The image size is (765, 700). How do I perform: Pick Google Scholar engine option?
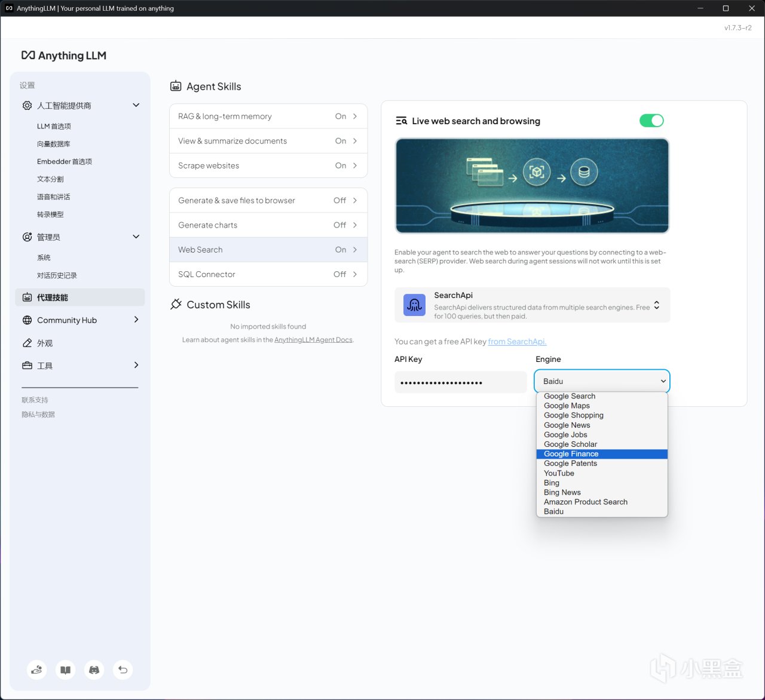[602, 444]
